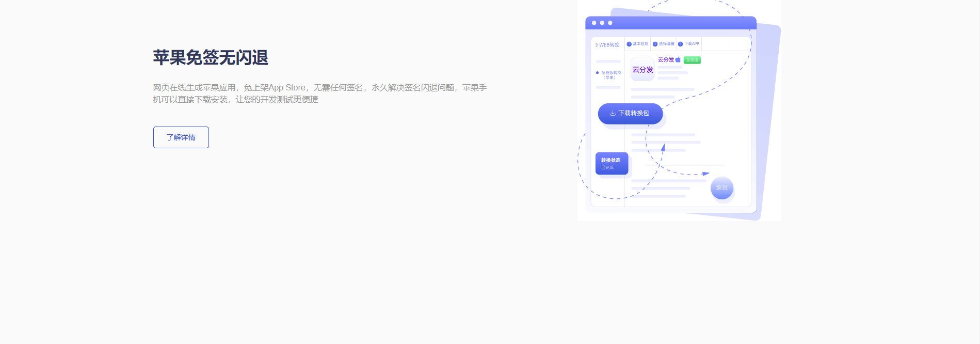
Task: Click the step 1 number circle
Action: point(629,44)
